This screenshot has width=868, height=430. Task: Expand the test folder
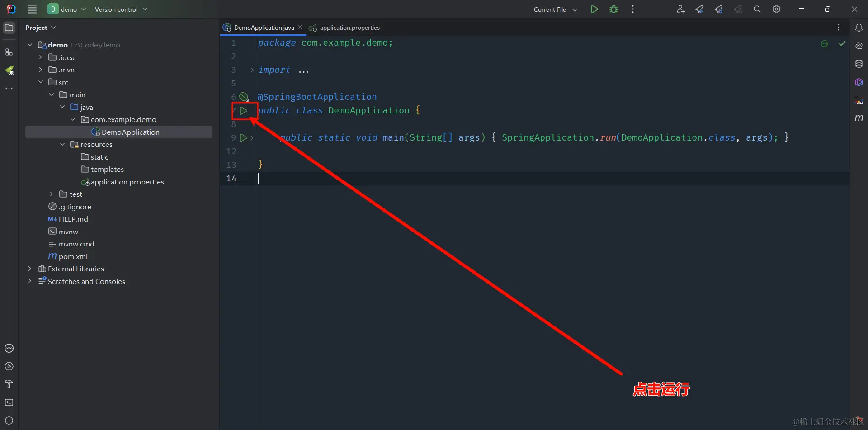pos(52,194)
